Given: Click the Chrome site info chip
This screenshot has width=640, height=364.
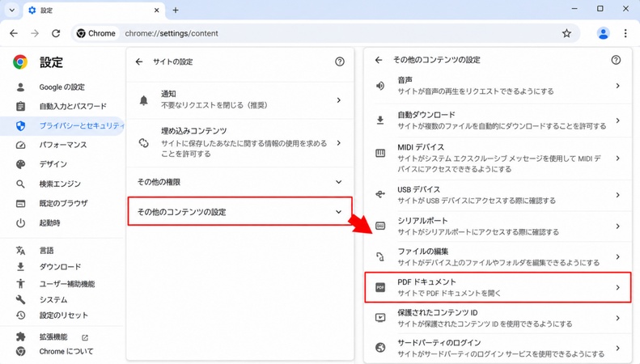Looking at the screenshot, I should 96,33.
